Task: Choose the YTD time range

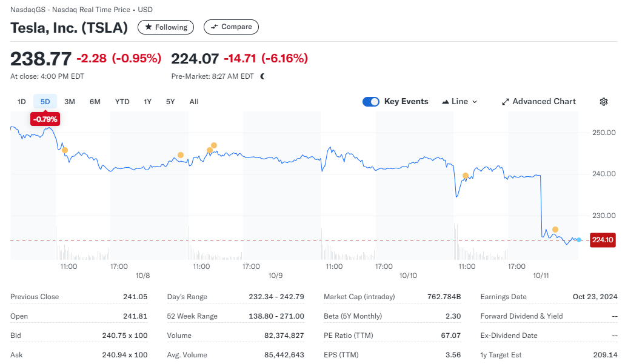Action: [x=122, y=102]
